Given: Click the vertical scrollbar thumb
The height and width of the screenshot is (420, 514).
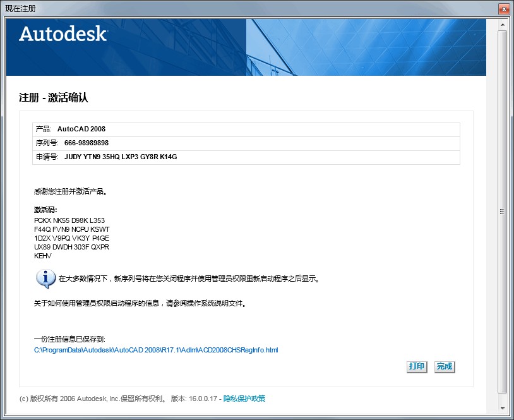Looking at the screenshot, I should tap(502, 212).
